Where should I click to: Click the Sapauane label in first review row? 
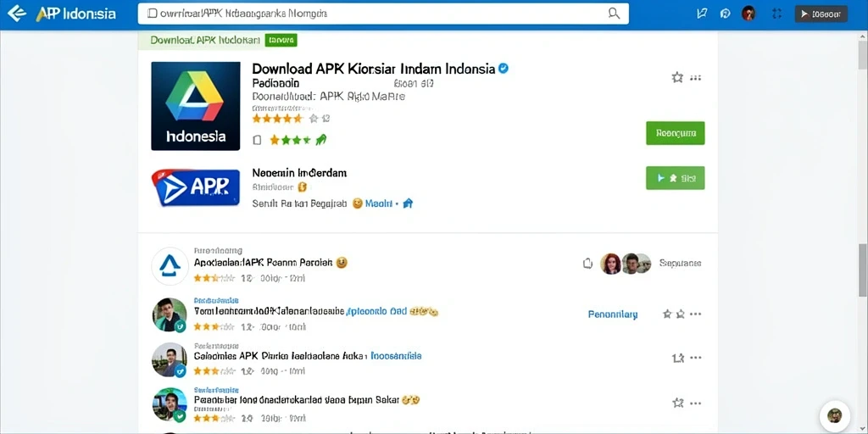pos(681,264)
